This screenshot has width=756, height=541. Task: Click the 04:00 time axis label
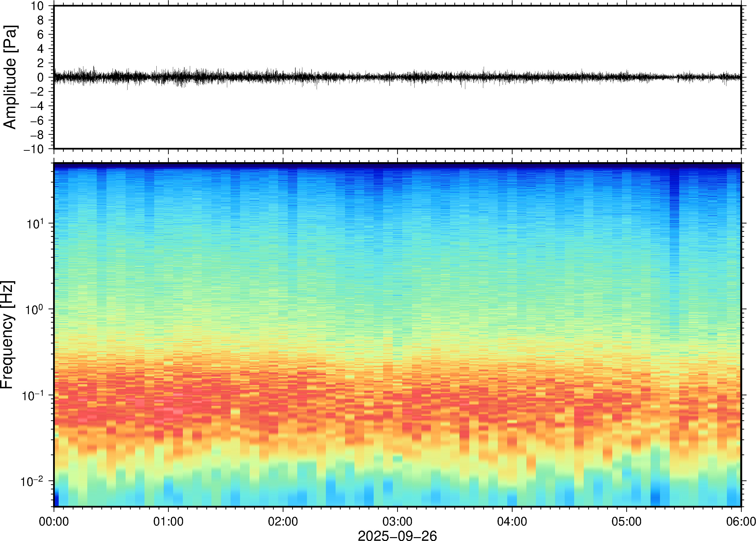tap(512, 521)
